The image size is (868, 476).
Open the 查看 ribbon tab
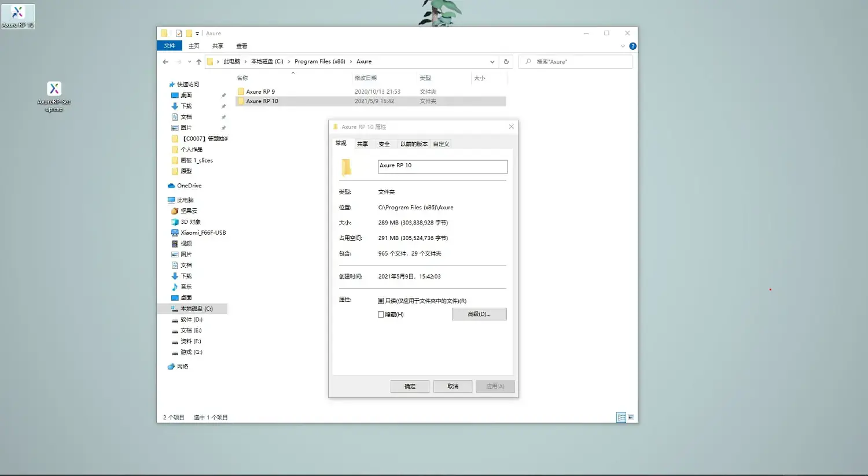click(x=242, y=46)
